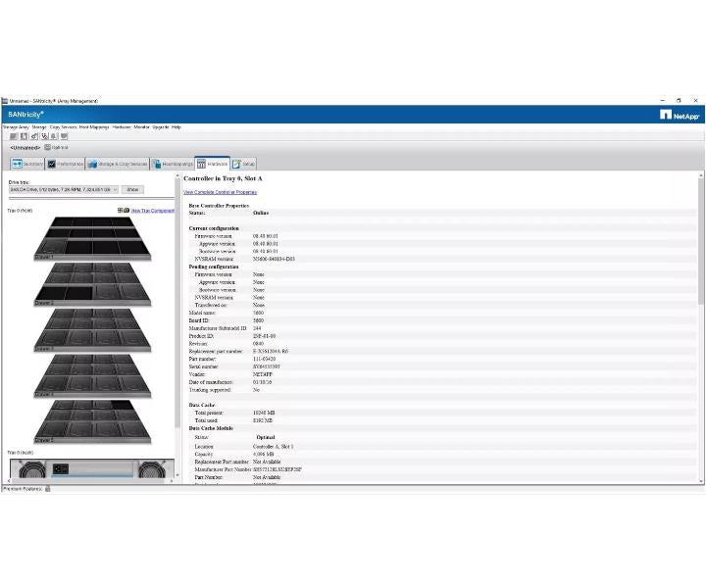706x588 pixels.
Task: Select Drawer 5 in the tray view
Action: coord(92,422)
